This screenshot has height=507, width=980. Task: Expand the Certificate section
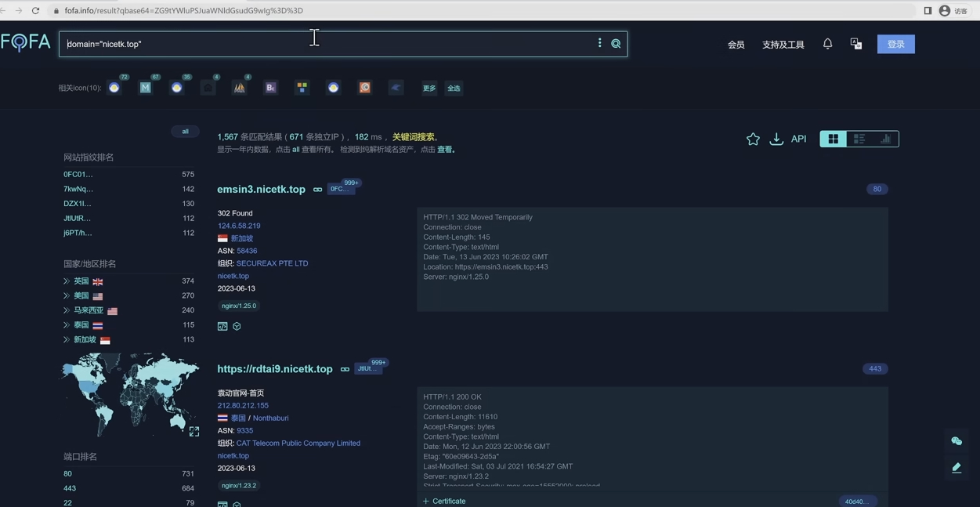pos(444,501)
